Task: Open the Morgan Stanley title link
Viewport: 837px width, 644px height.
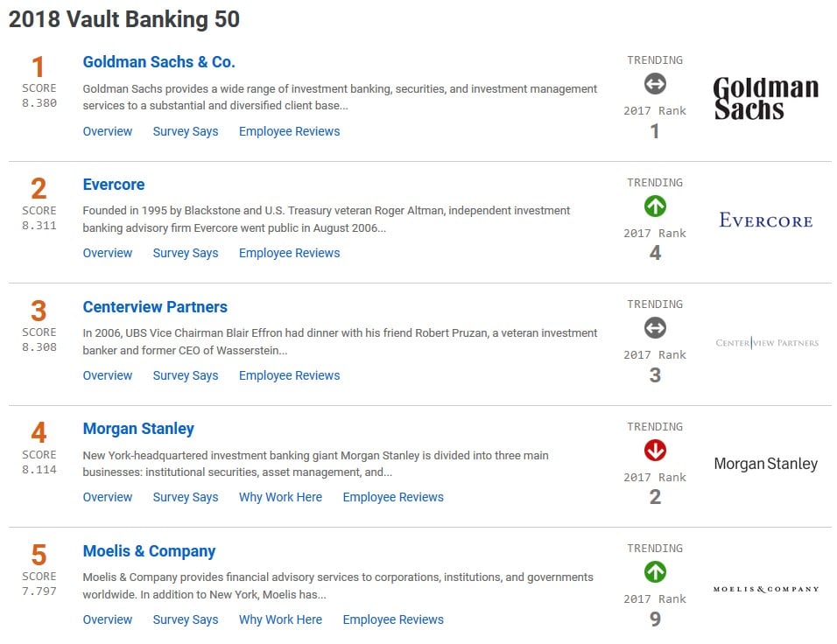Action: coord(138,429)
